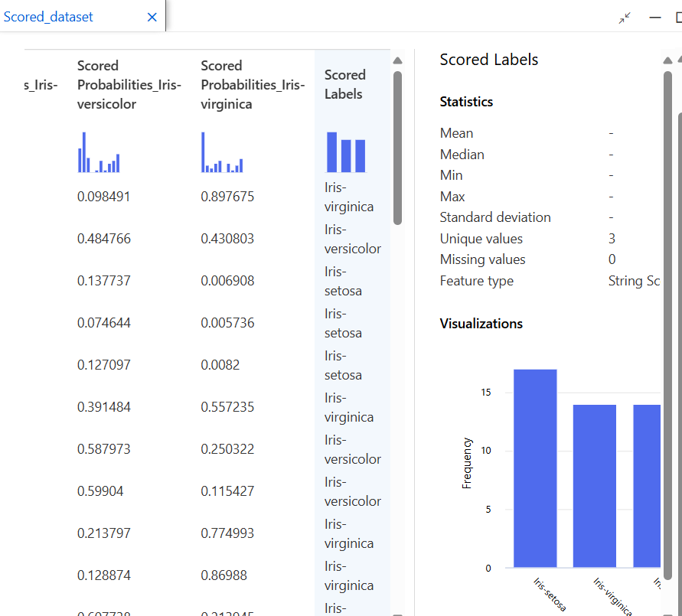Viewport: 682px width, 616px height.
Task: Click the first Iris-virginica scored label cell
Action: 349,197
